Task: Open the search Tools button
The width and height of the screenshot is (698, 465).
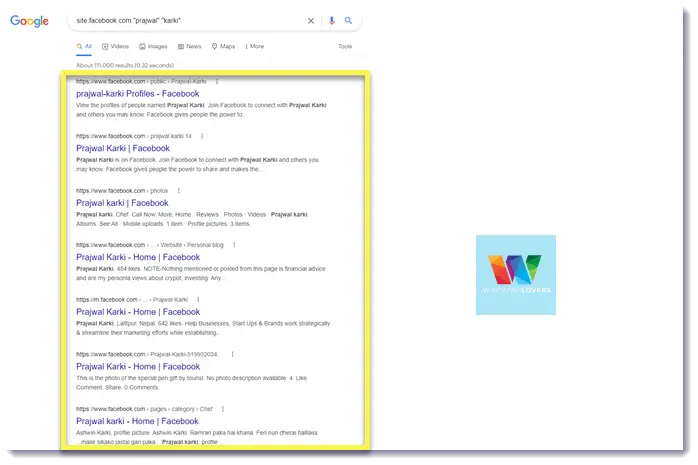Action: pyautogui.click(x=345, y=46)
